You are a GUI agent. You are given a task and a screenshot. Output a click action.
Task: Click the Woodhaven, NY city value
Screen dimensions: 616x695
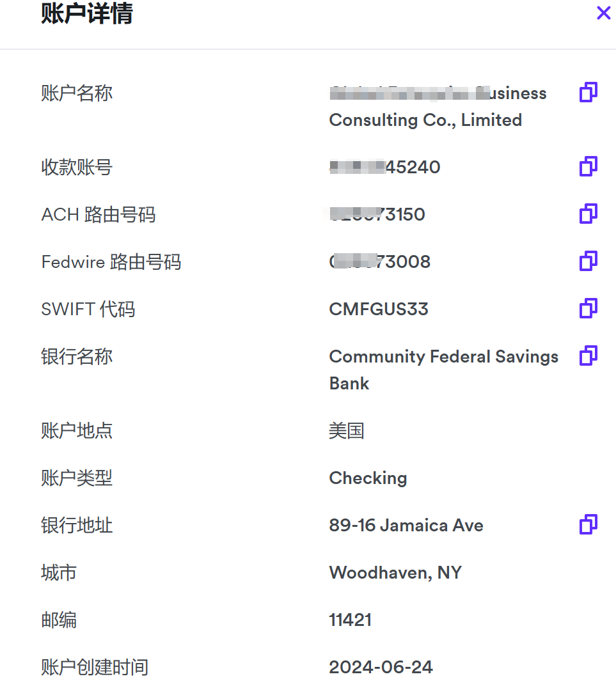pos(395,573)
